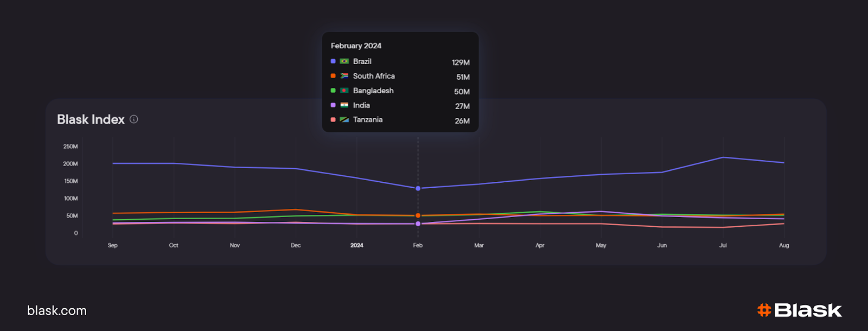The height and width of the screenshot is (331, 868).
Task: Open the blask.com link
Action: click(57, 311)
